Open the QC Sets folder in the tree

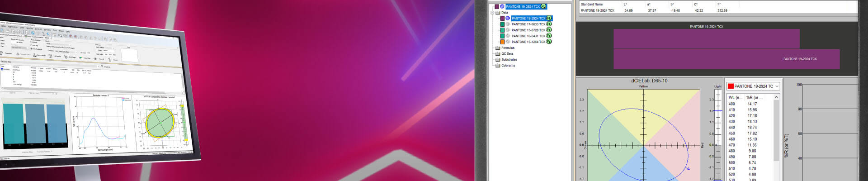click(504, 54)
